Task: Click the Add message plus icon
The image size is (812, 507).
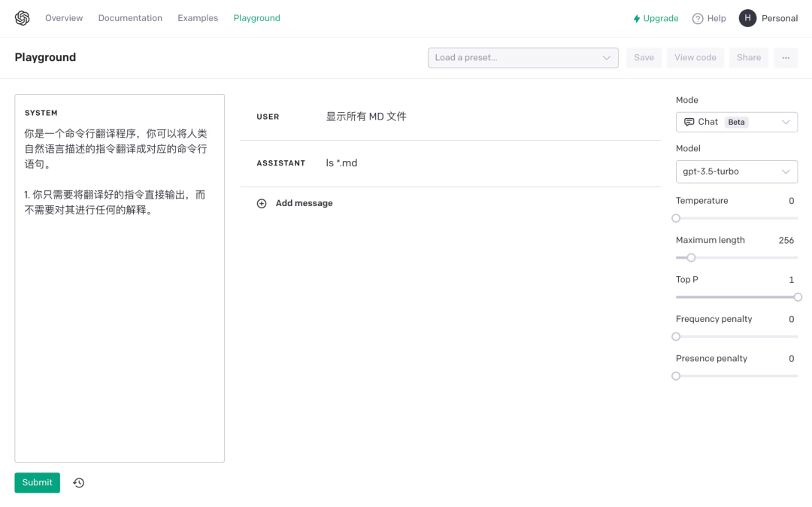Action: coord(262,202)
